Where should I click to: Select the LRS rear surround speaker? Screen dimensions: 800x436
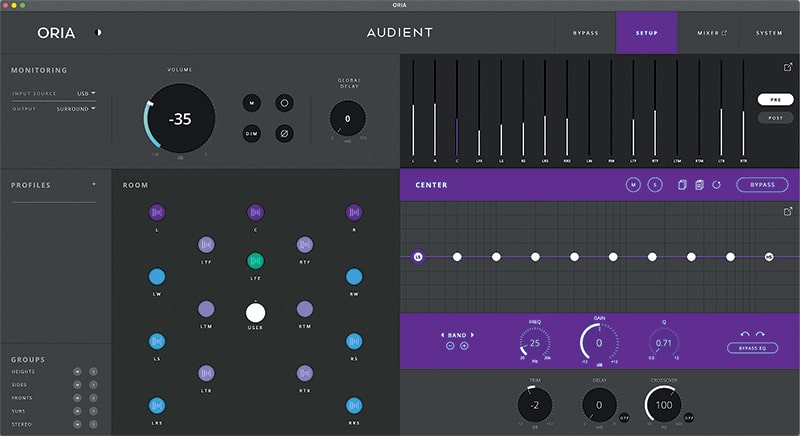[x=157, y=406]
